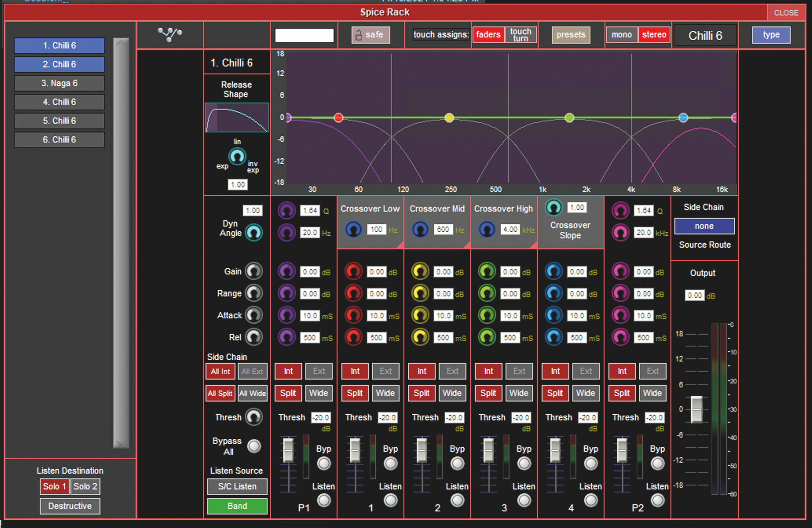Toggle the safe lock button
The image size is (812, 528).
(370, 35)
